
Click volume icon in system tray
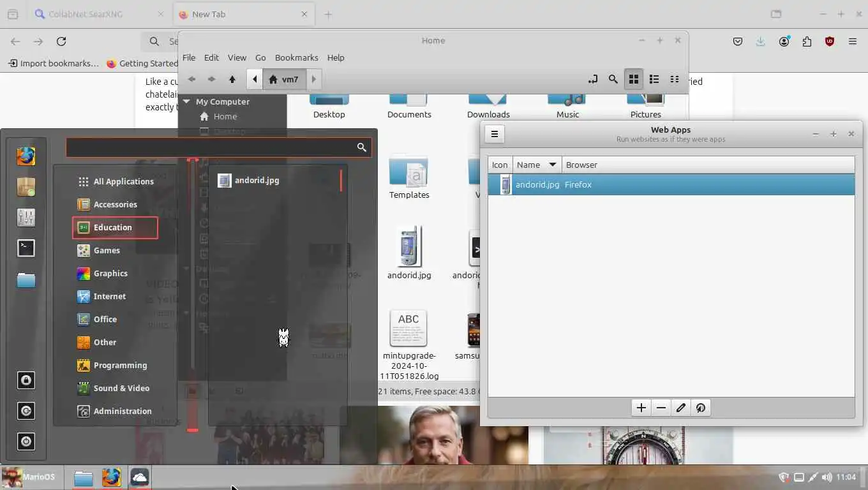click(827, 477)
